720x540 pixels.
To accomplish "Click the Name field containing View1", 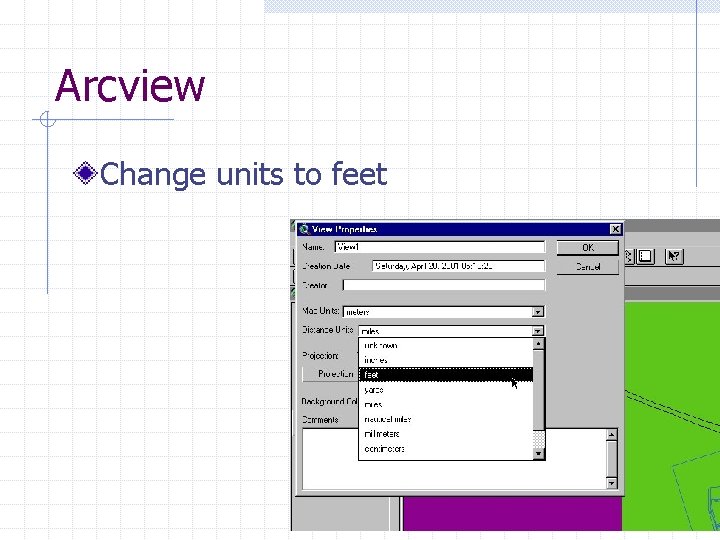I will tap(439, 247).
